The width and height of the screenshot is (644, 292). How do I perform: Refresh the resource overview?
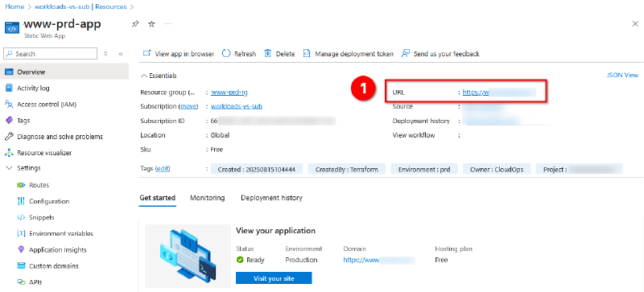point(239,54)
